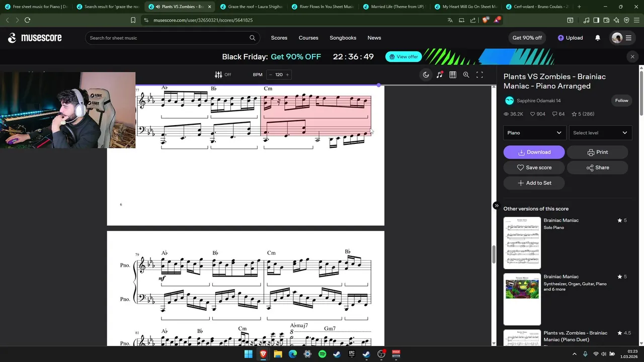The image size is (644, 362).
Task: Switch to Cerf-volant - Bruno Coulais tab
Action: (537, 7)
